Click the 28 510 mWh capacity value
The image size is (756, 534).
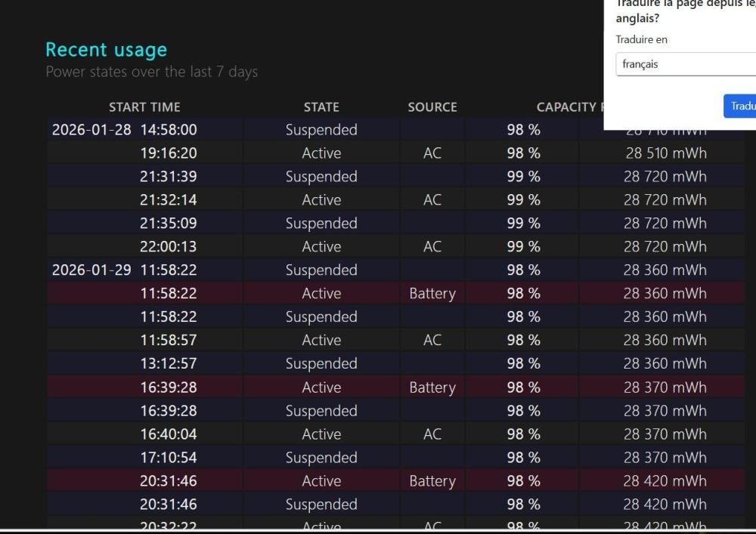(x=665, y=153)
